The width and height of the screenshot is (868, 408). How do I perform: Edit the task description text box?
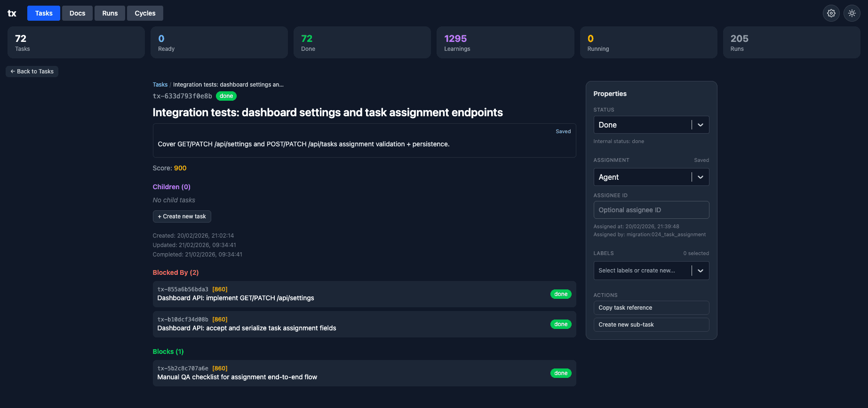pos(364,141)
